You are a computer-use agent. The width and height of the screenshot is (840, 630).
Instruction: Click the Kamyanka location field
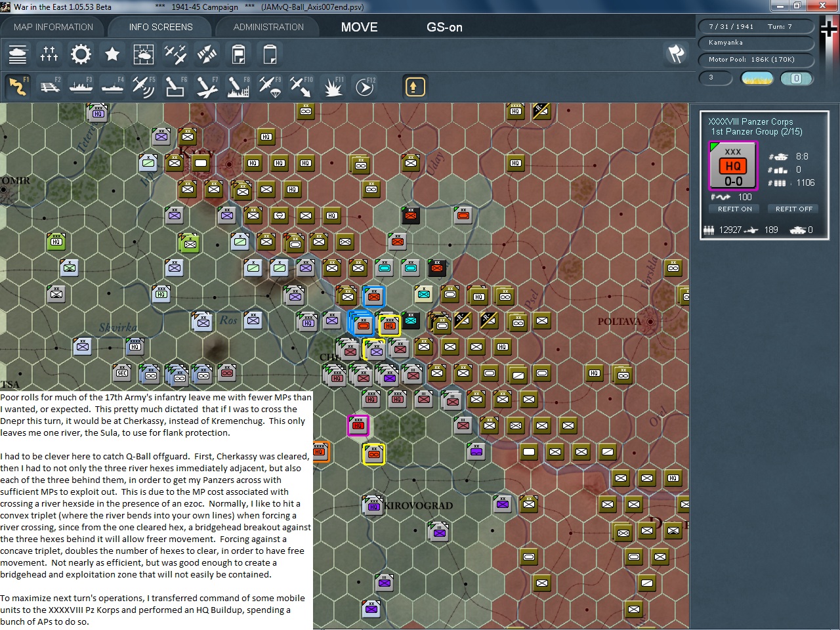pos(756,43)
